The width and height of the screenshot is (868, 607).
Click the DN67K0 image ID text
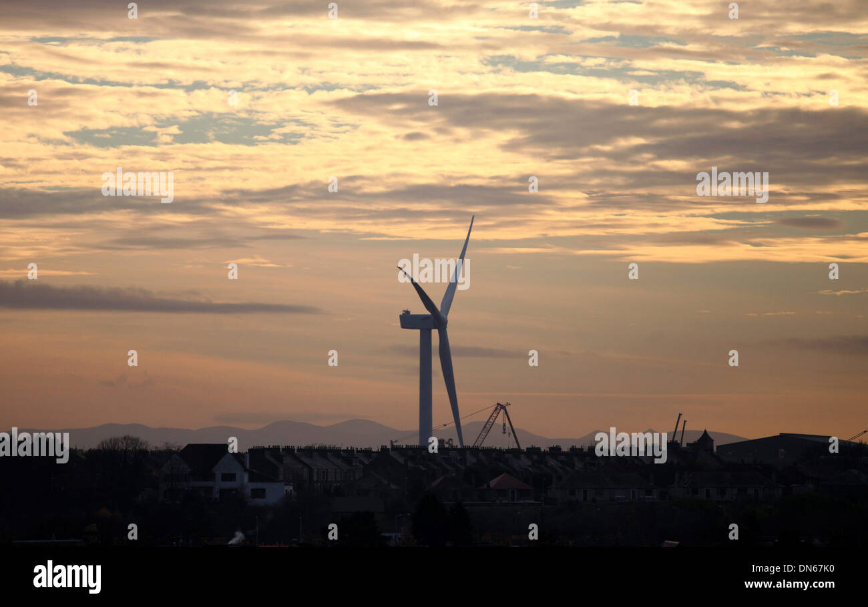coord(811,568)
